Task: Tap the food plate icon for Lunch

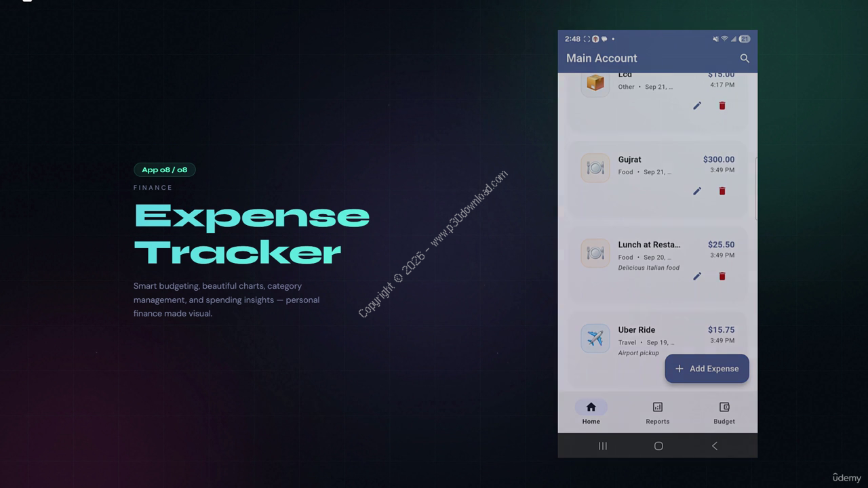Action: [x=595, y=253]
